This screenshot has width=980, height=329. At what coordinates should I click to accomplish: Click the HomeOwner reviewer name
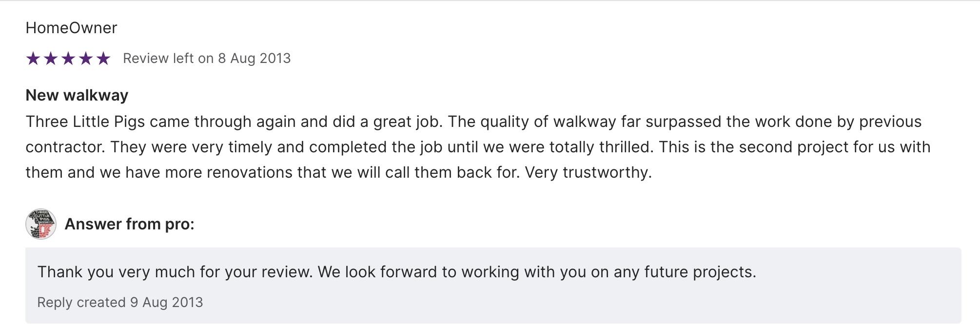pyautogui.click(x=71, y=28)
